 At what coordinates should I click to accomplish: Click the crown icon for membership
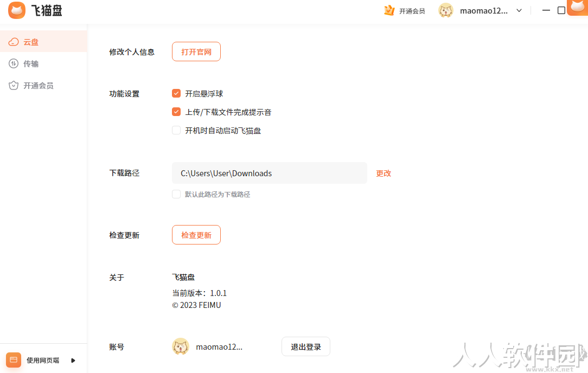pos(389,10)
